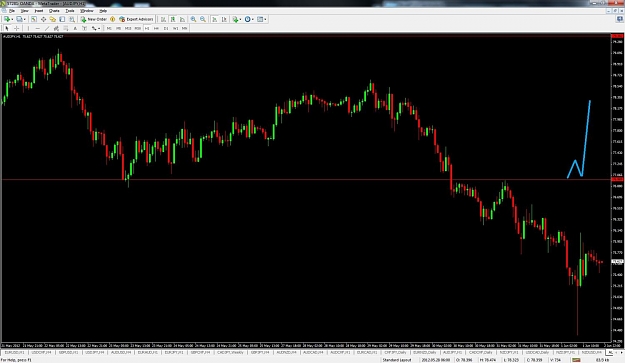The height and width of the screenshot is (363, 625).
Task: Open the AUDCHF,H1 chart tab
Action: click(340, 353)
